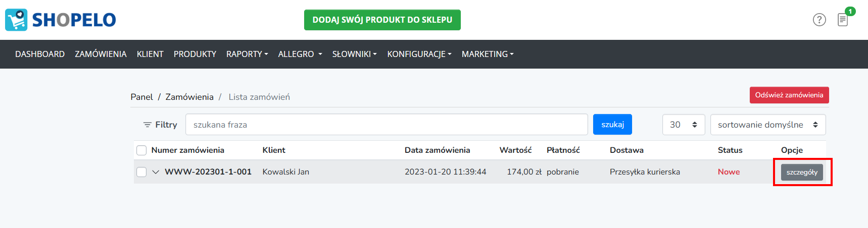868x228 pixels.
Task: Go to the ZAMÓWIENIA menu item
Action: (101, 54)
